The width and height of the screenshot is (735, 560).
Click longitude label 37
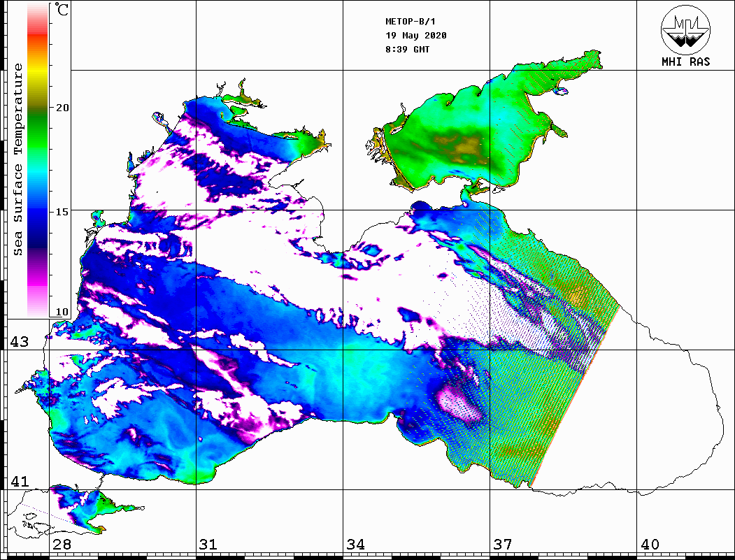(503, 545)
